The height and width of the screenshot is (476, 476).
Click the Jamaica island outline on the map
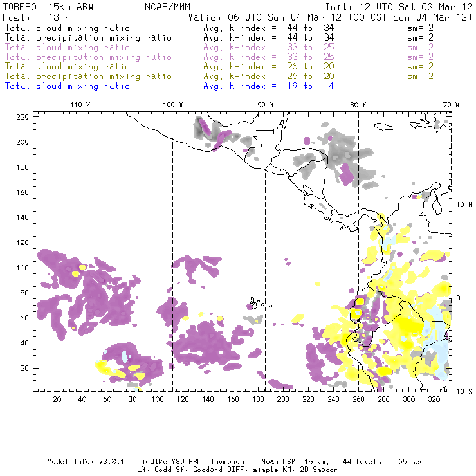click(x=383, y=127)
